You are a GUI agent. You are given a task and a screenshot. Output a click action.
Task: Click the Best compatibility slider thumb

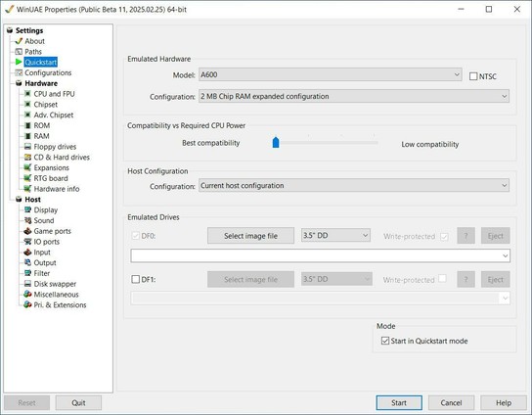click(276, 143)
